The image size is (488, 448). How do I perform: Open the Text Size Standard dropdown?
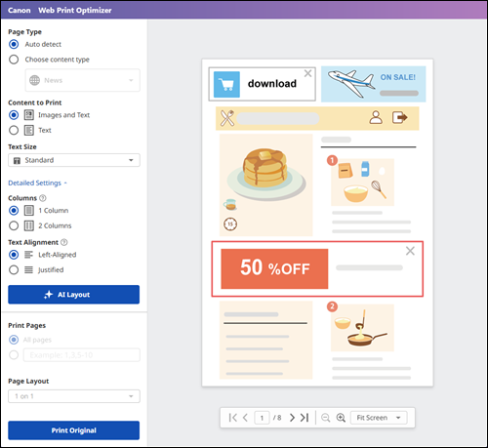[74, 160]
